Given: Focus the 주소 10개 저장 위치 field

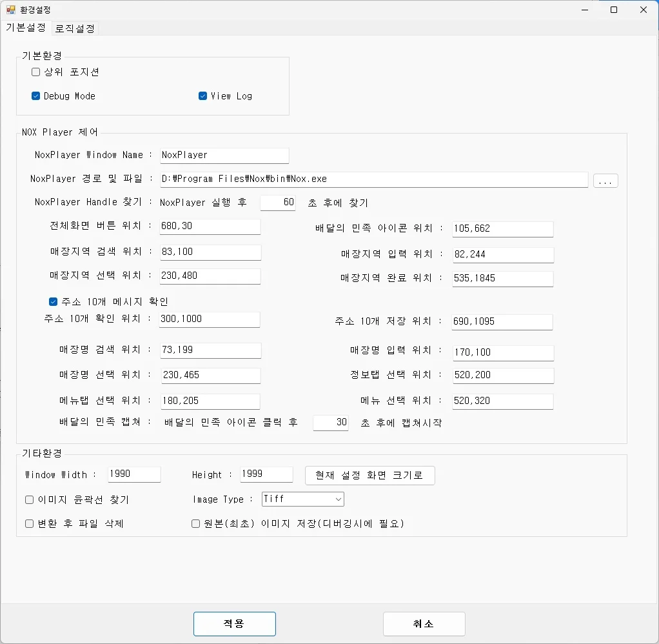Looking at the screenshot, I should click(502, 322).
